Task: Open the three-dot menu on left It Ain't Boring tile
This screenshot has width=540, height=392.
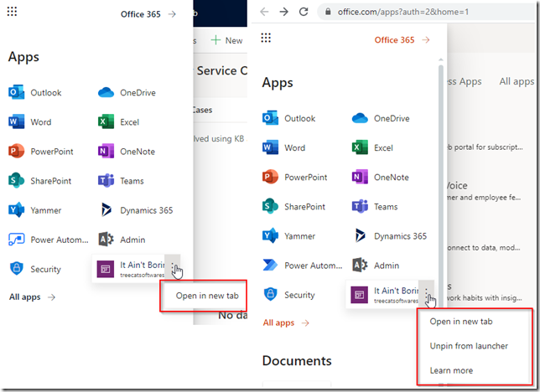Action: coord(173,266)
